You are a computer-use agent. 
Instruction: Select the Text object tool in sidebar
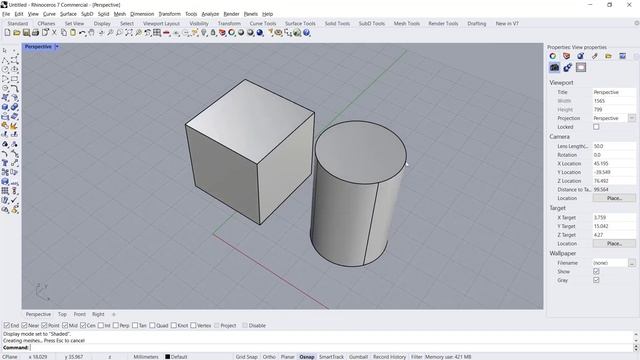click(x=5, y=163)
